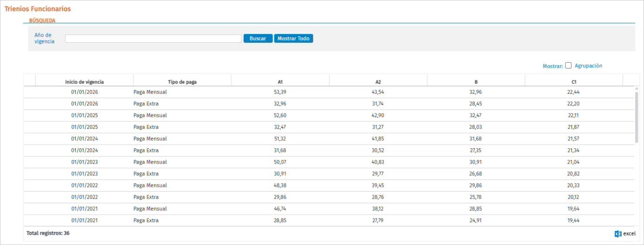Click the A1 column header
Viewport: 644px width, 245px height.
click(x=280, y=82)
